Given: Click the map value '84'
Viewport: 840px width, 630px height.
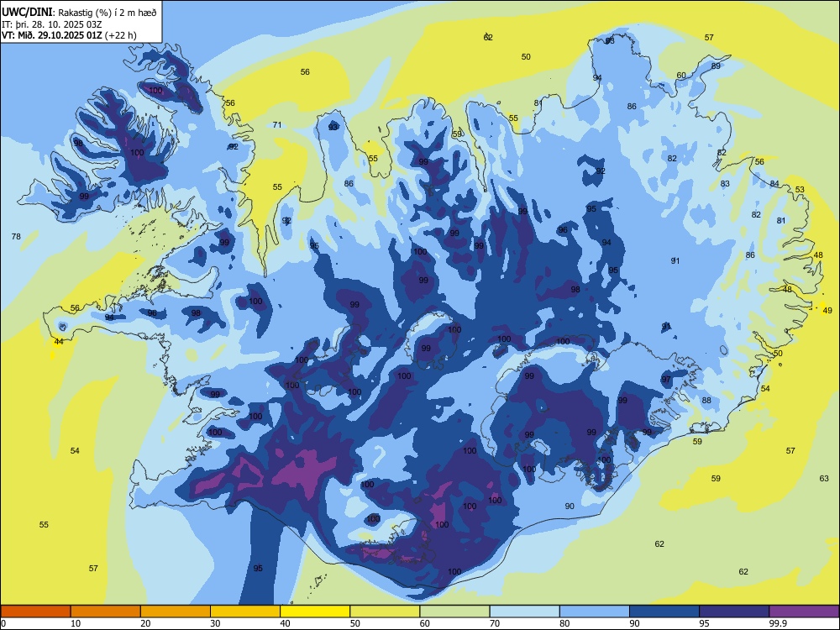Looking at the screenshot, I should [774, 184].
